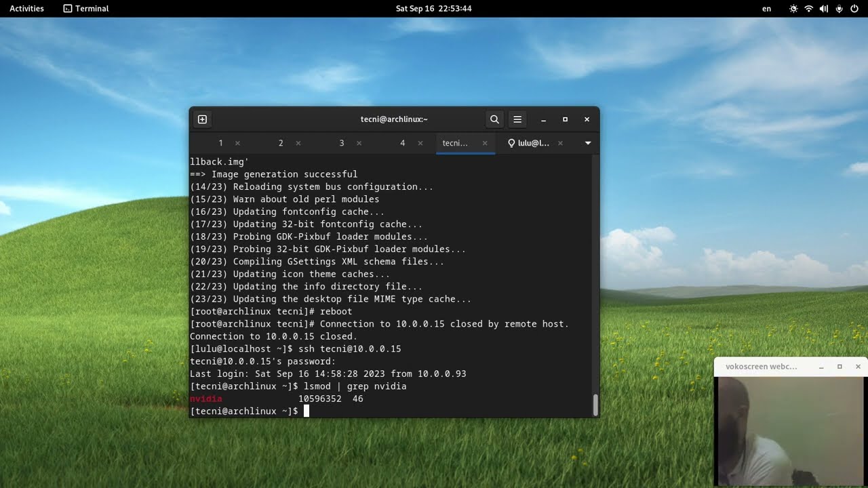Click the 'Last login: Sat Sep 16' line
The image size is (868, 488).
(x=328, y=374)
